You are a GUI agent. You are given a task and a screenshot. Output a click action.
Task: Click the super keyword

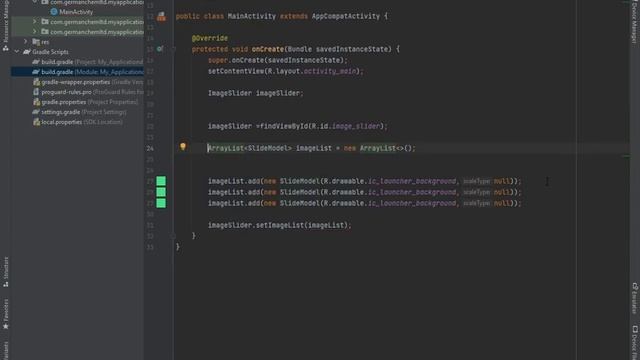coord(218,60)
